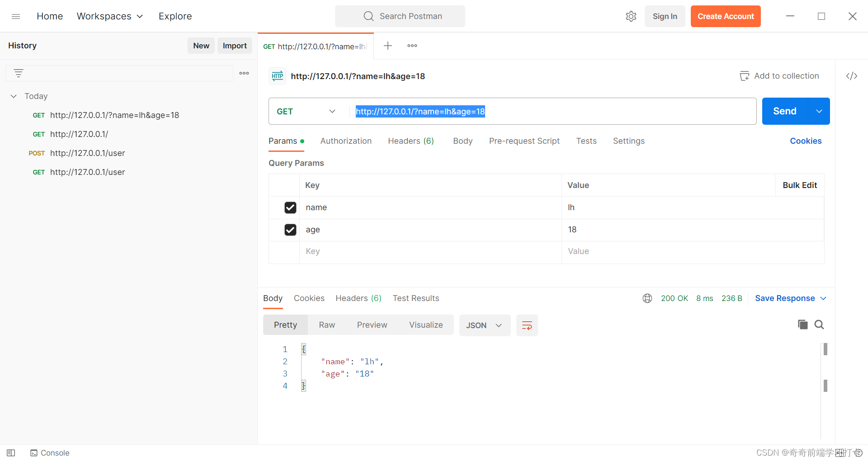Edit the value 'lh' of name parameter
868x461 pixels.
(x=693, y=207)
